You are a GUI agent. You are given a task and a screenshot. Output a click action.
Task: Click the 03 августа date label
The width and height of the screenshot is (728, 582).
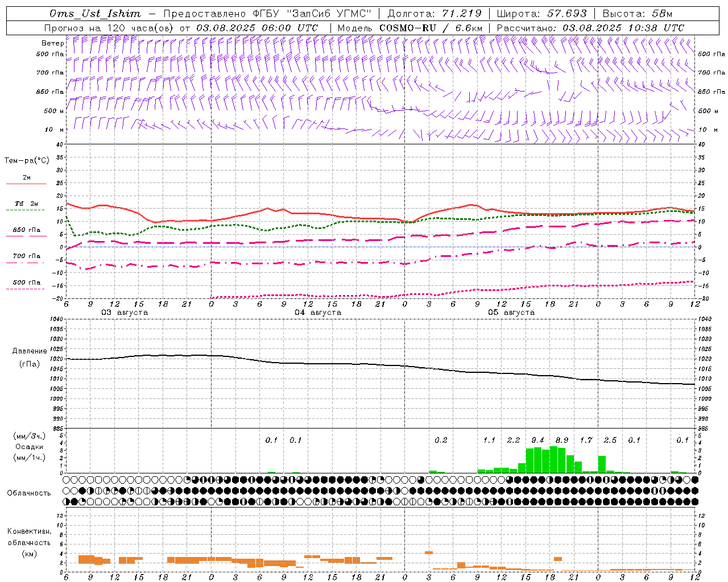125,313
